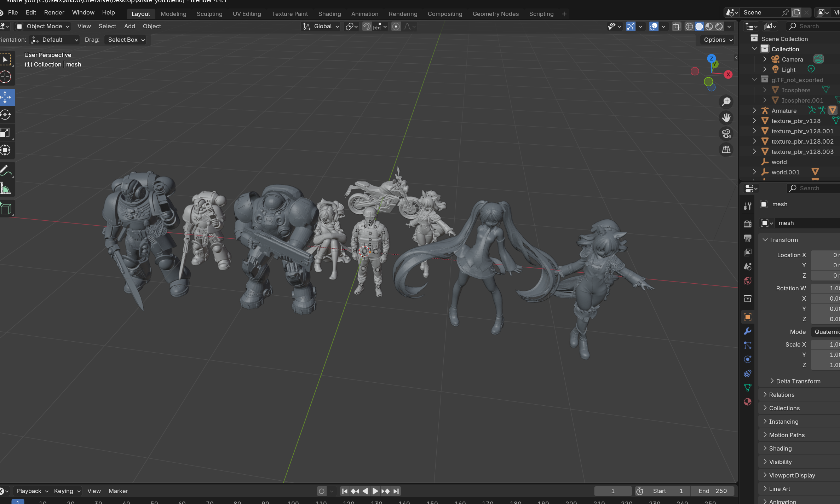Play the animation forward

[375, 491]
